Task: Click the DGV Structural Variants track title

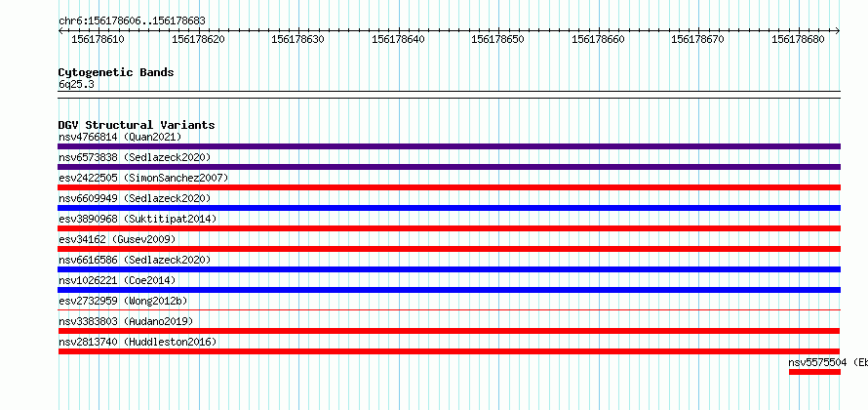Action: [x=137, y=125]
